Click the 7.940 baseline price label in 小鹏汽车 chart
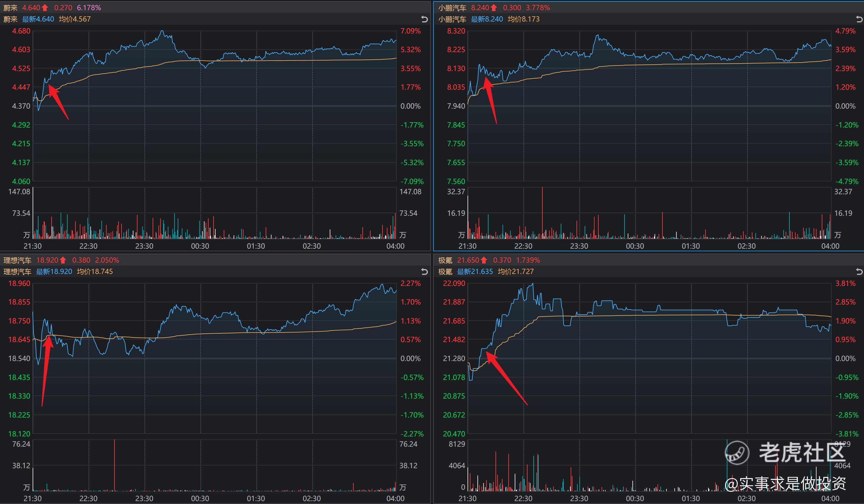 click(x=456, y=106)
